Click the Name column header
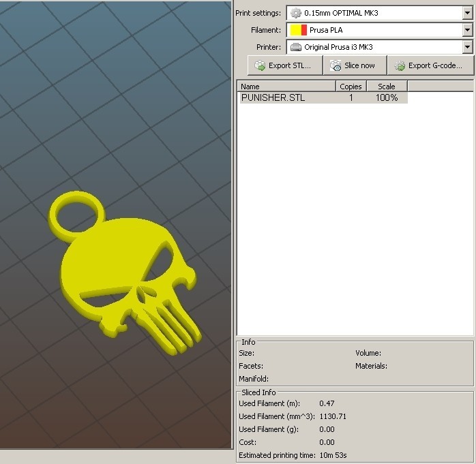Viewport: 476px width, 464px height. pyautogui.click(x=286, y=87)
